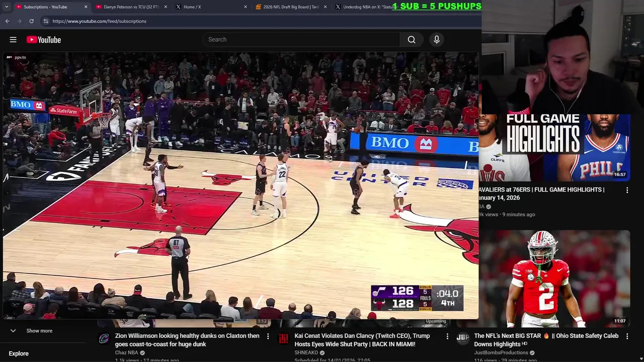Click the search magnifier button

(412, 40)
